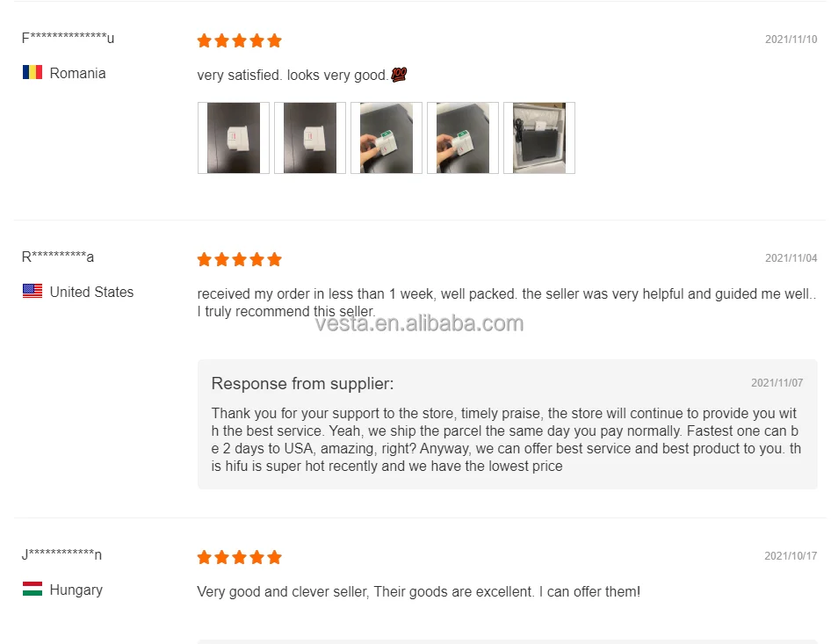Click the United States flag icon

pos(33,292)
